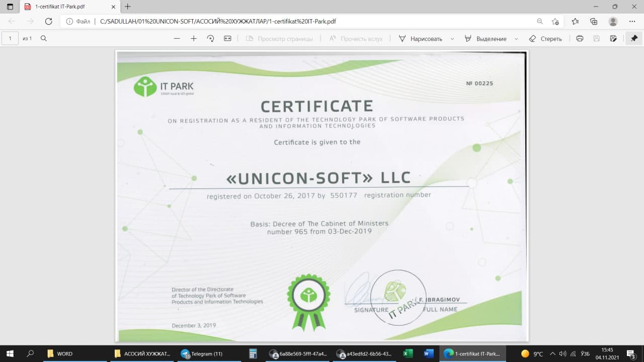
Task: Show hidden system tray icons
Action: [x=552, y=353]
